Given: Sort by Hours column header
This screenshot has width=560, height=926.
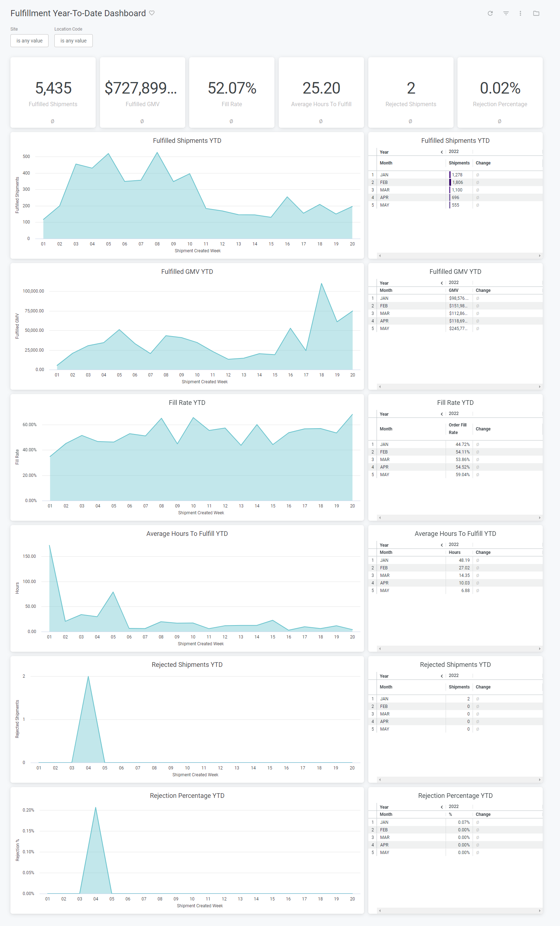Looking at the screenshot, I should [455, 552].
